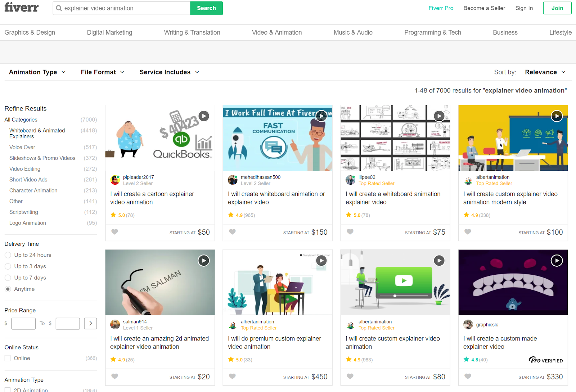This screenshot has width=576, height=392.
Task: Select Up to 3 days delivery time
Action: [8, 266]
